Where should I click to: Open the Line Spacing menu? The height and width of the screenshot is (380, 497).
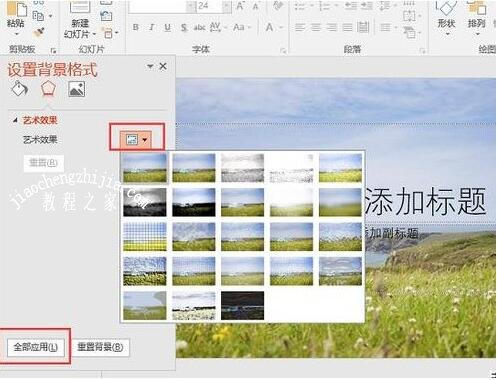coord(388,6)
